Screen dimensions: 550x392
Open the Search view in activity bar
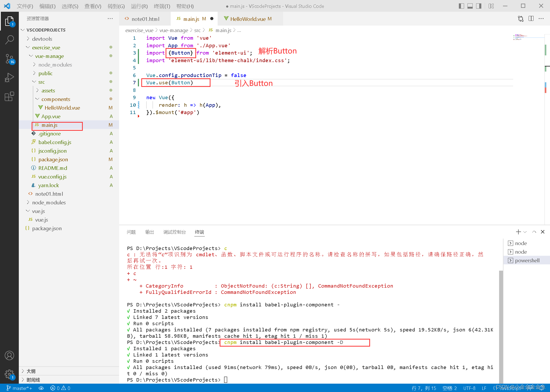(x=9, y=40)
